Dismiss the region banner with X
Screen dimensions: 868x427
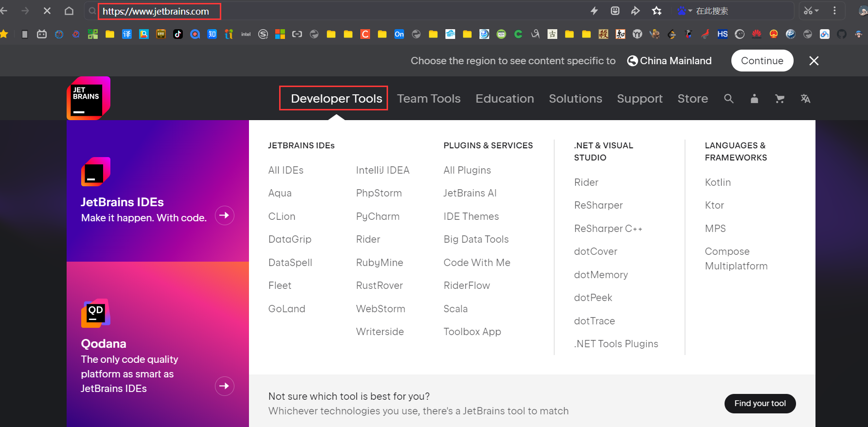pyautogui.click(x=814, y=61)
